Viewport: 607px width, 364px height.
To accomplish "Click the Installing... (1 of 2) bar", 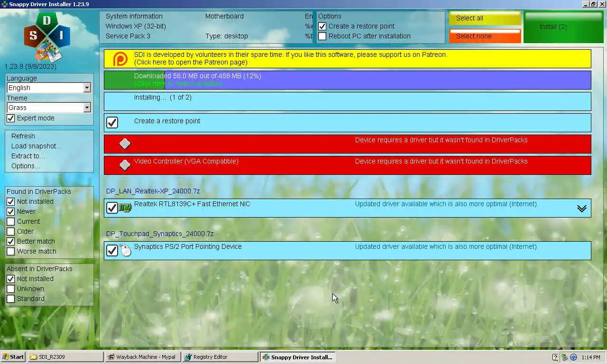I will pyautogui.click(x=348, y=101).
